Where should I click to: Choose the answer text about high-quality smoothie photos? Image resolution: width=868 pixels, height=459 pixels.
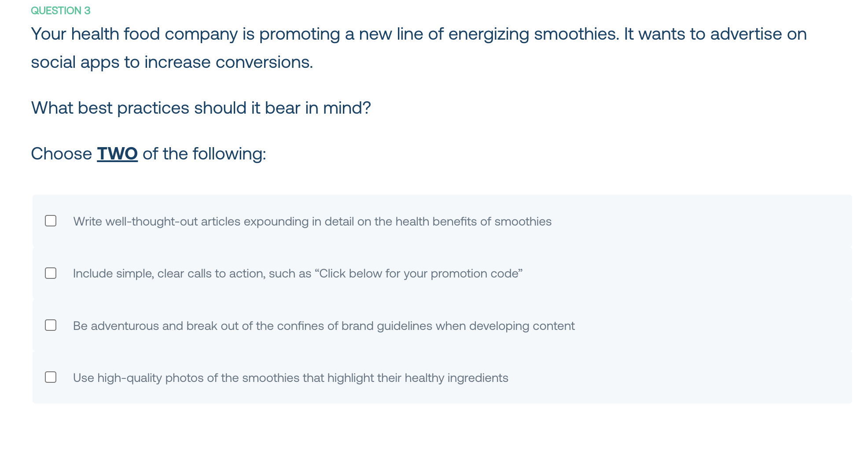[x=291, y=378]
